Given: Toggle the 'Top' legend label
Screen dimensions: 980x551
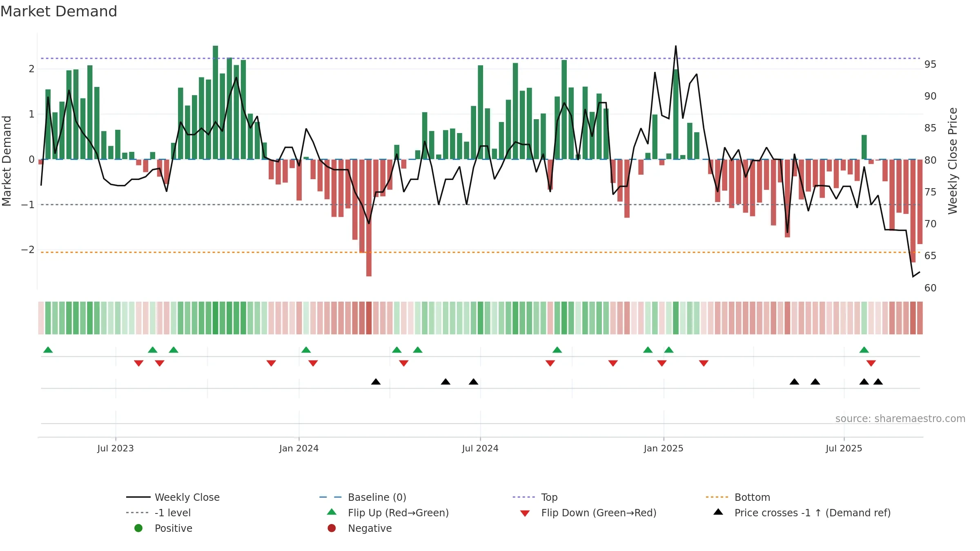Looking at the screenshot, I should (x=549, y=497).
